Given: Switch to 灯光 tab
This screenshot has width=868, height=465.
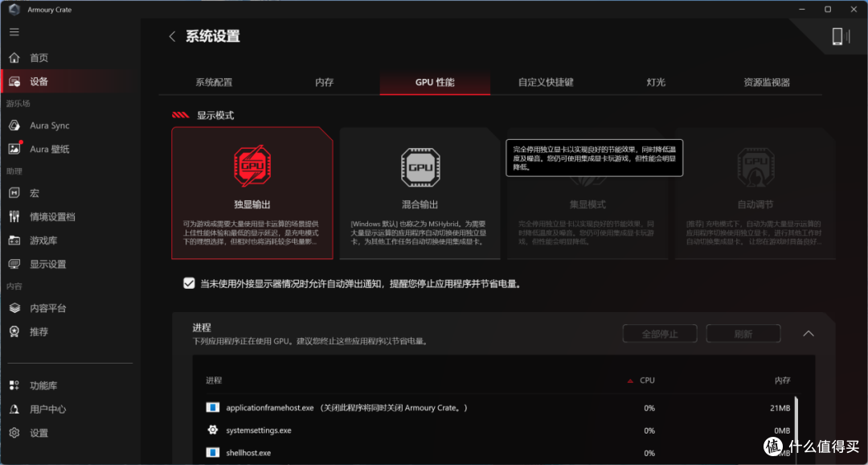Looking at the screenshot, I should [x=656, y=83].
